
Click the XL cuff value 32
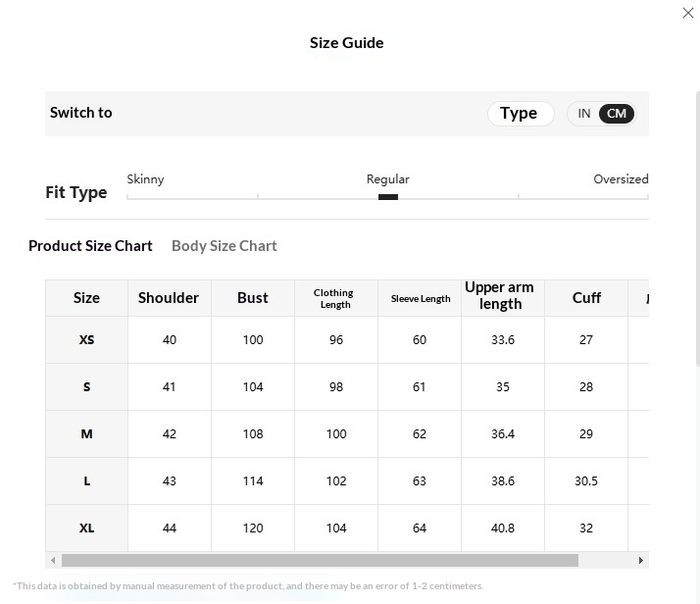(x=586, y=528)
